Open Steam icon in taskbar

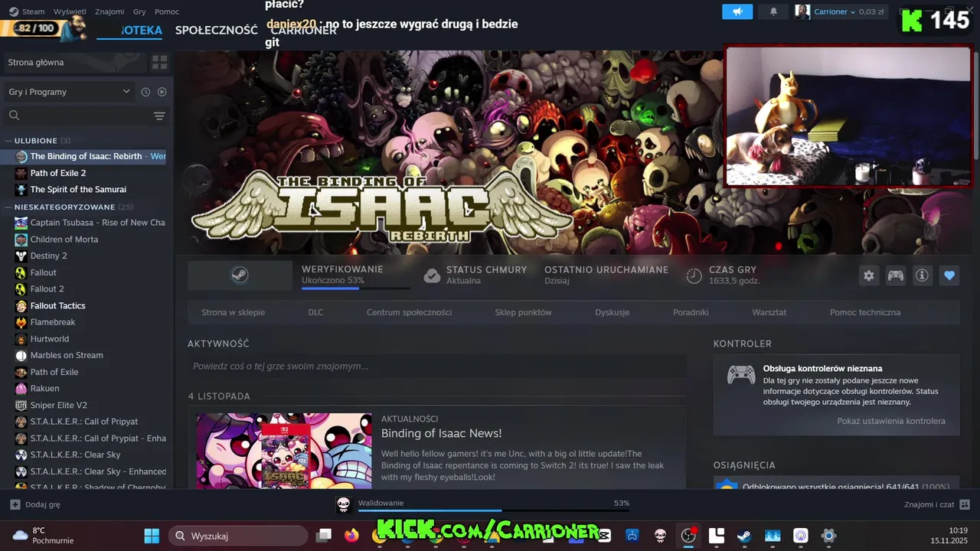pyautogui.click(x=744, y=536)
